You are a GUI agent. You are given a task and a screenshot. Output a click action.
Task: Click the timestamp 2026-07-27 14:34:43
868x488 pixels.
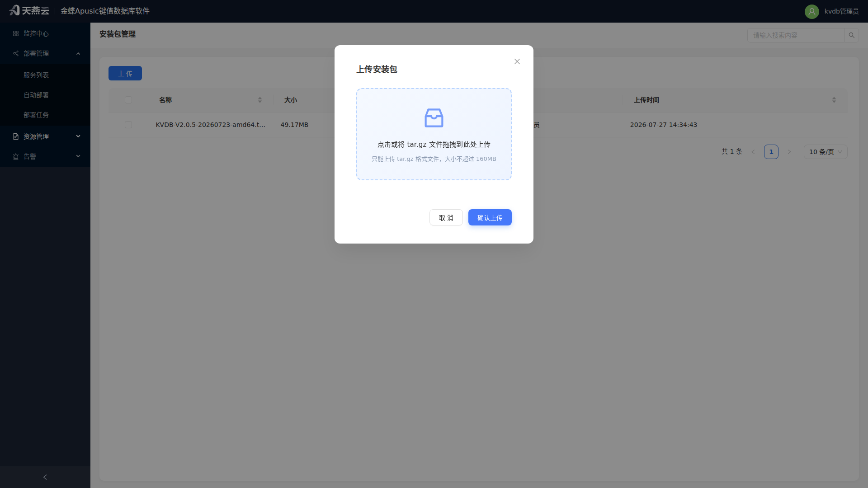[664, 125]
